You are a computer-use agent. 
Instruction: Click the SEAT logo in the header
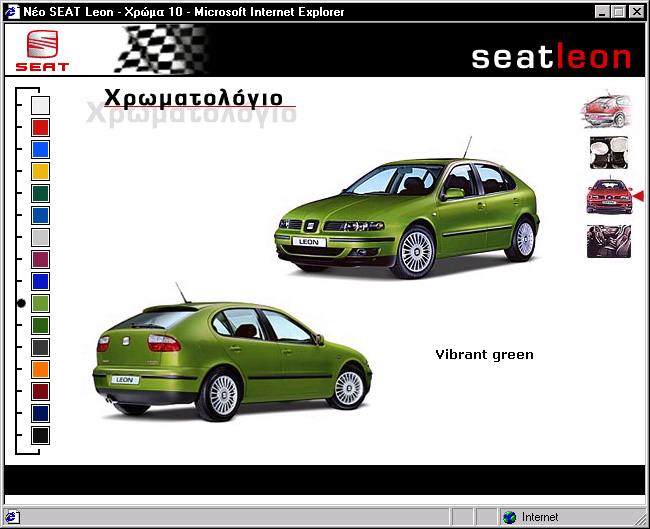point(42,51)
